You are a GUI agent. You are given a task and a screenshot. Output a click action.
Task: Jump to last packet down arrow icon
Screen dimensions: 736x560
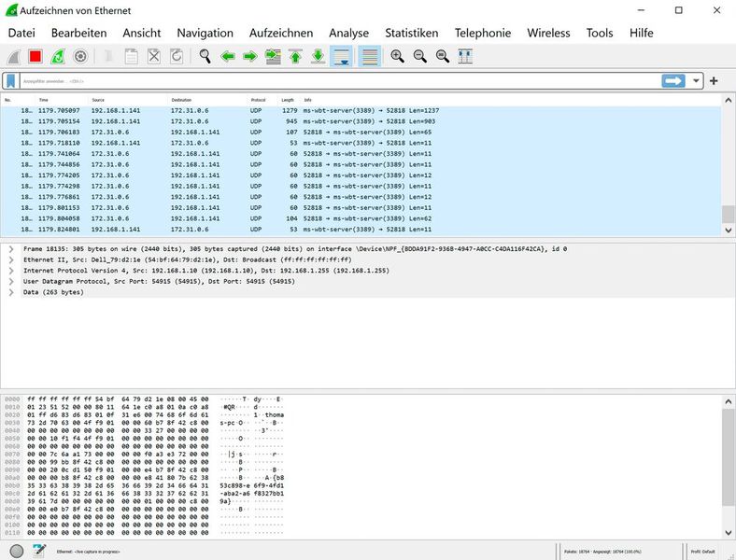(318, 56)
